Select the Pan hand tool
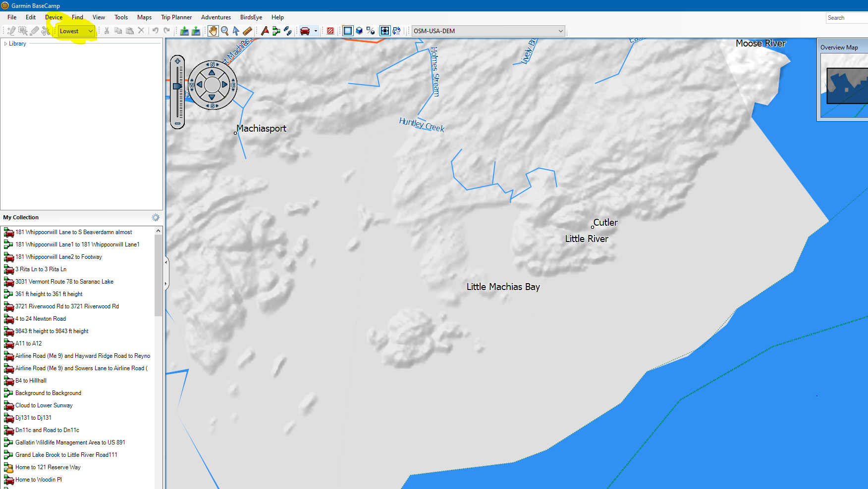This screenshot has height=489, width=868. 213,31
